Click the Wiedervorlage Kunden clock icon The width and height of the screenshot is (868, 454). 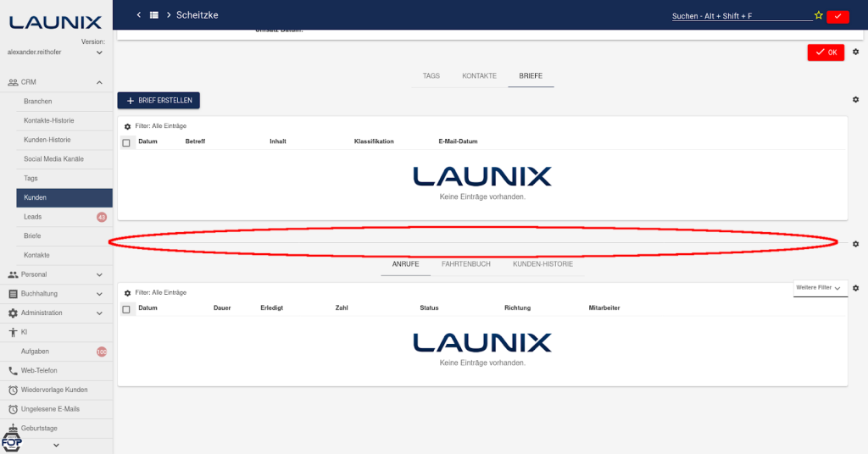[13, 390]
